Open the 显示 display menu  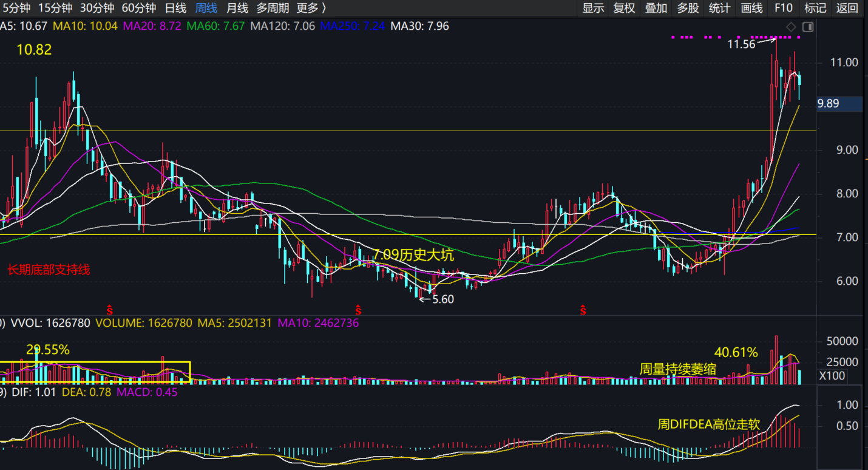593,8
